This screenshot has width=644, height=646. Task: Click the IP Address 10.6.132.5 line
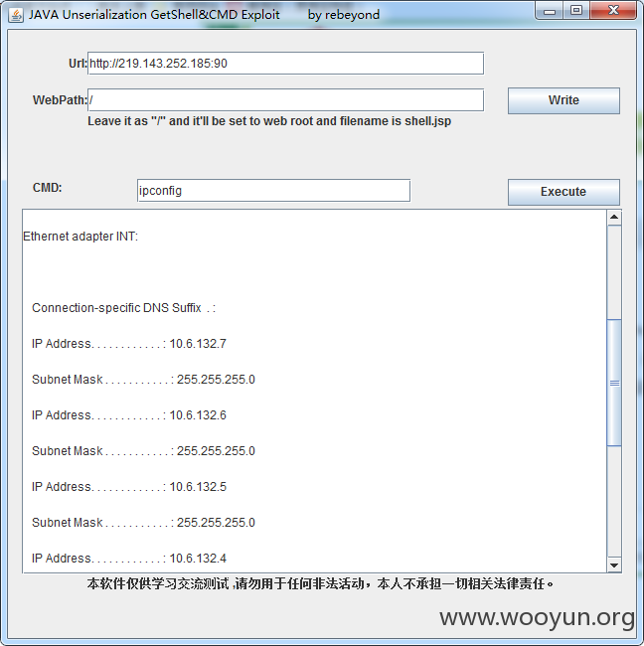129,487
